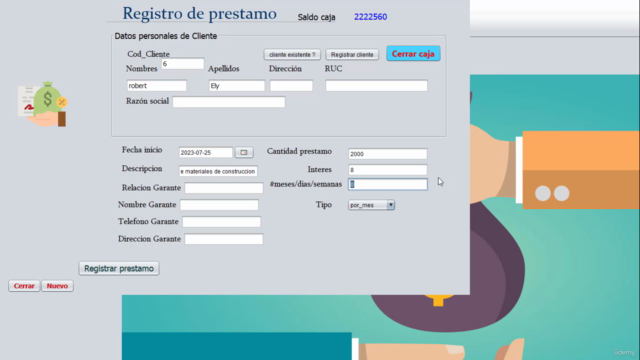Click the red Cerrar button
The height and width of the screenshot is (360, 640).
(x=24, y=286)
